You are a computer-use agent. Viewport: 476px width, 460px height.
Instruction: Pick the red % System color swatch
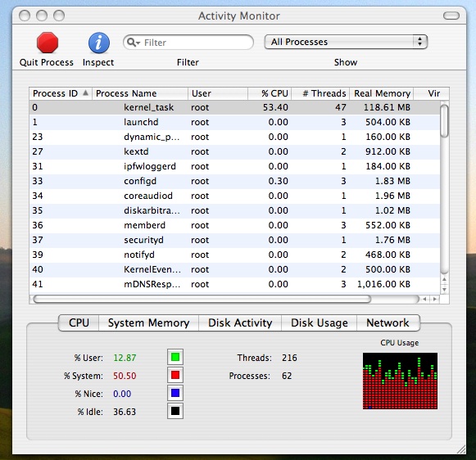tap(175, 375)
